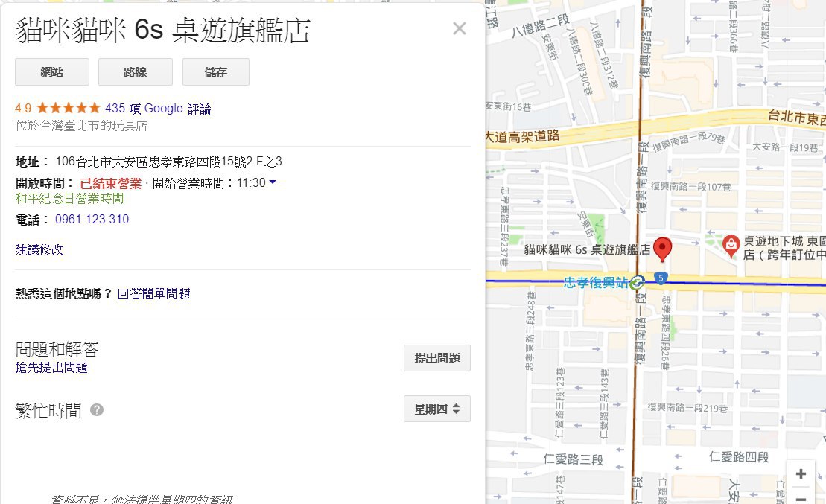826x504 pixels.
Task: Click the help icon beside 繁忙時間
Action: 97,410
